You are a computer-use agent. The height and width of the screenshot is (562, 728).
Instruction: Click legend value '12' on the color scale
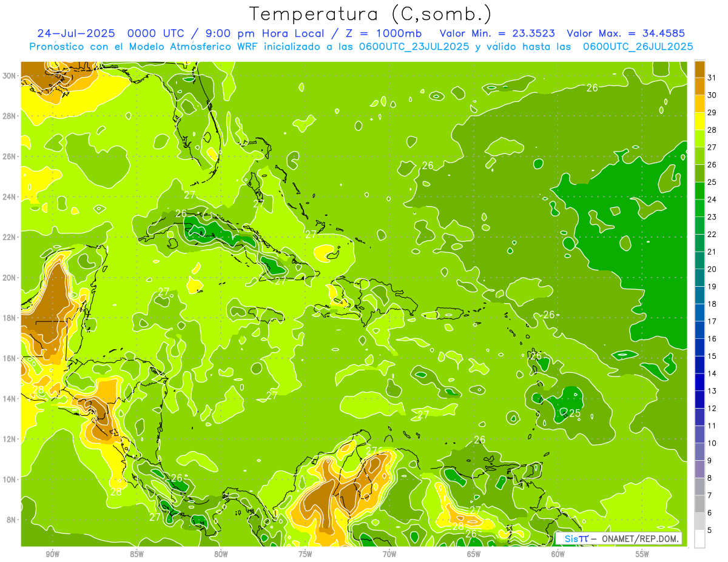point(712,409)
